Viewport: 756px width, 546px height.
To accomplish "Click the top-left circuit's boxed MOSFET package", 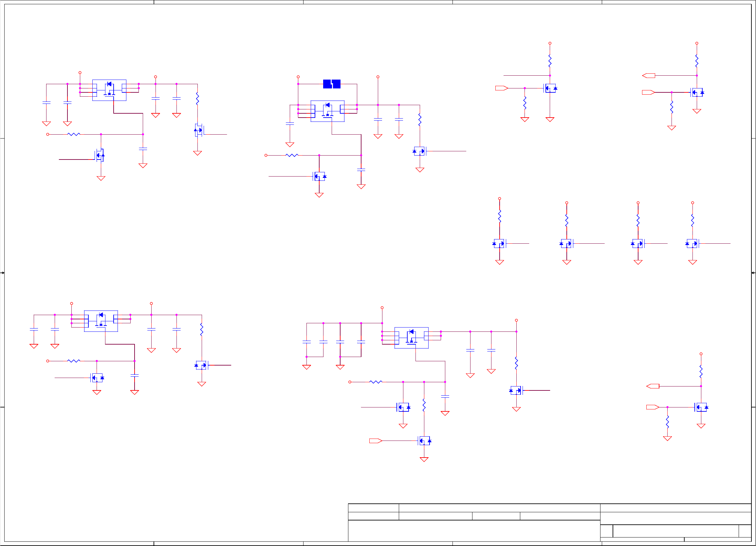I will tap(109, 90).
